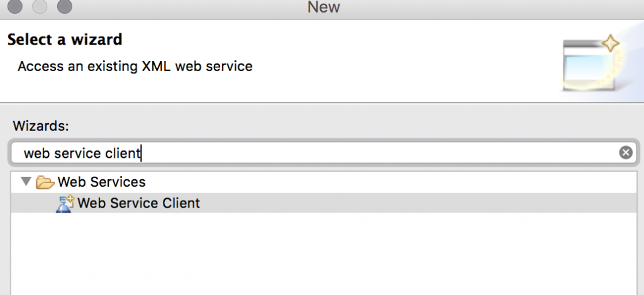Screen dimensions: 644x295
Task: Click the Web Service Client wizard icon
Action: 65,203
